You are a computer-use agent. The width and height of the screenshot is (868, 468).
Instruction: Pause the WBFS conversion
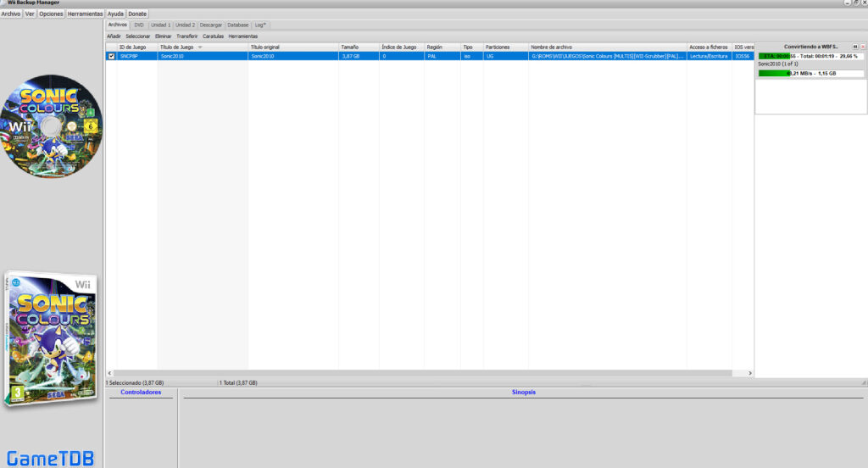tap(854, 47)
